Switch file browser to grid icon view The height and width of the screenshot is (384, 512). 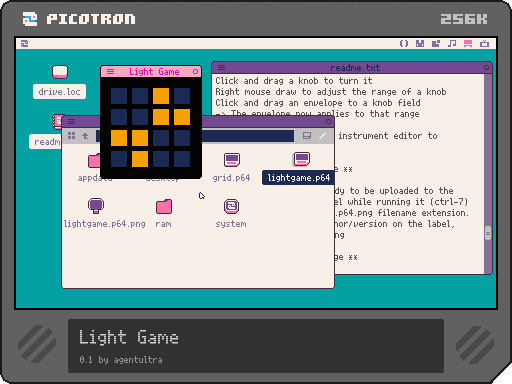(71, 136)
